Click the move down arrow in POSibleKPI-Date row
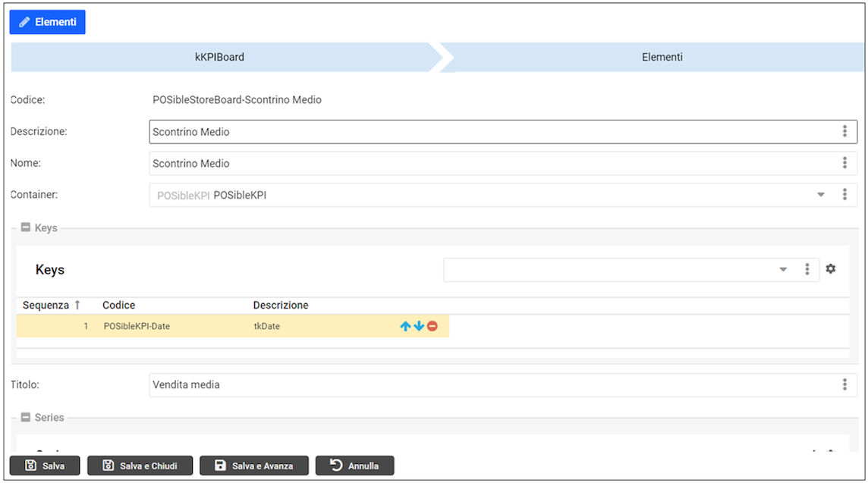This screenshot has height=483, width=868. coord(418,326)
